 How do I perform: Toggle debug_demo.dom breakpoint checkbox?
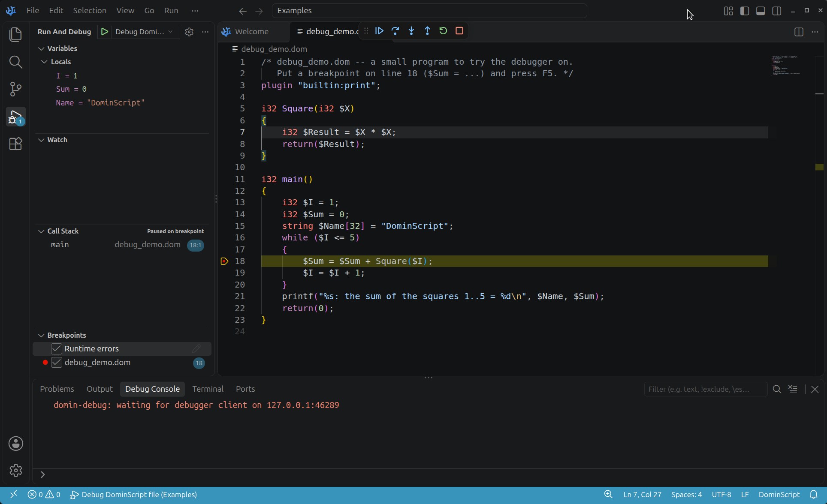tap(57, 363)
